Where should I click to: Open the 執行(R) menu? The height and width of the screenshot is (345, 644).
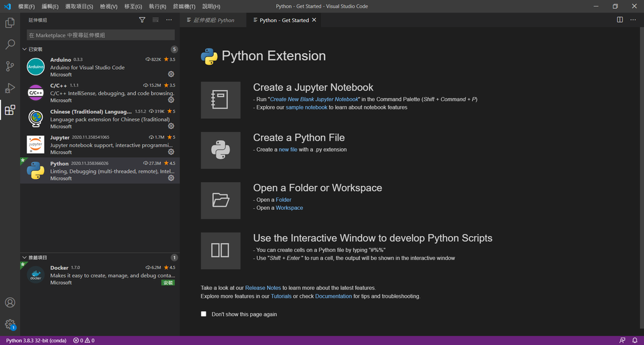pos(158,6)
